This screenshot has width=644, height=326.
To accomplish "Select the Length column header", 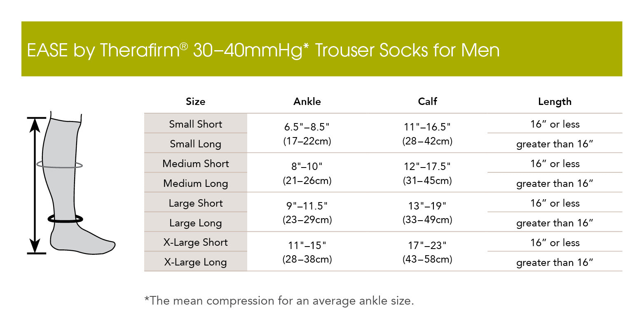I will click(555, 102).
